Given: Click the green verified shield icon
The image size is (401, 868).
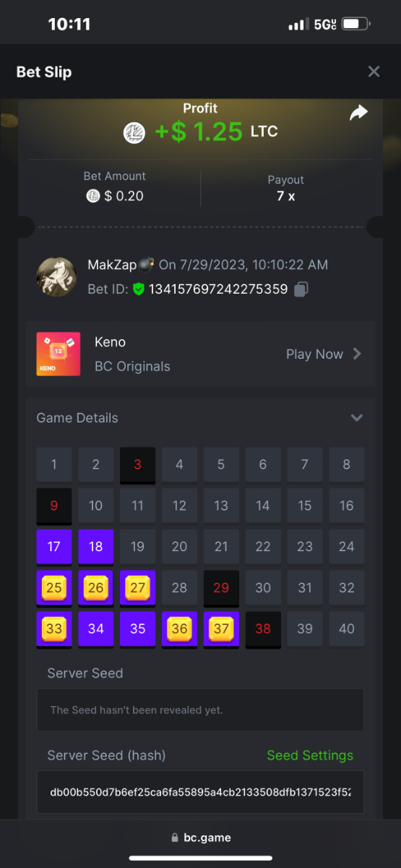Looking at the screenshot, I should point(139,289).
